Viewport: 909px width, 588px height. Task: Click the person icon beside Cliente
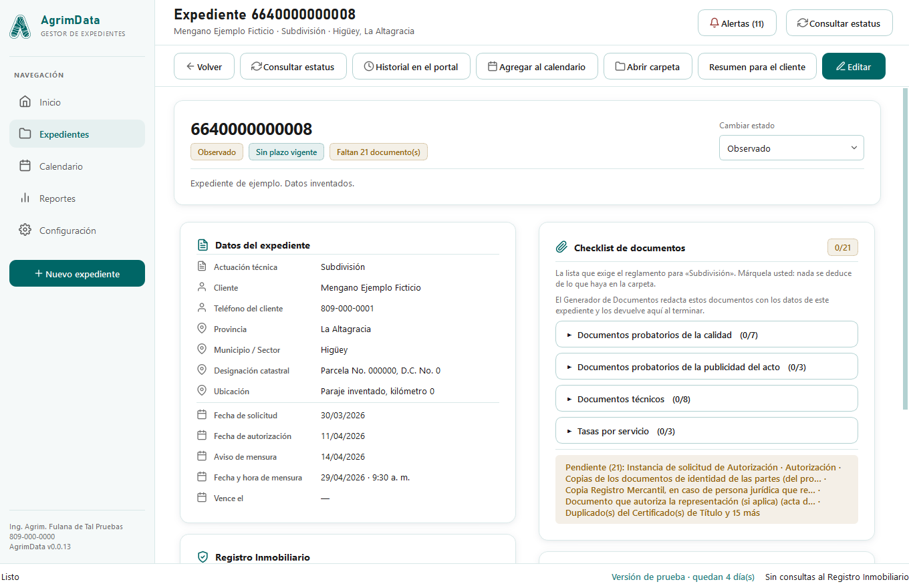pos(202,287)
